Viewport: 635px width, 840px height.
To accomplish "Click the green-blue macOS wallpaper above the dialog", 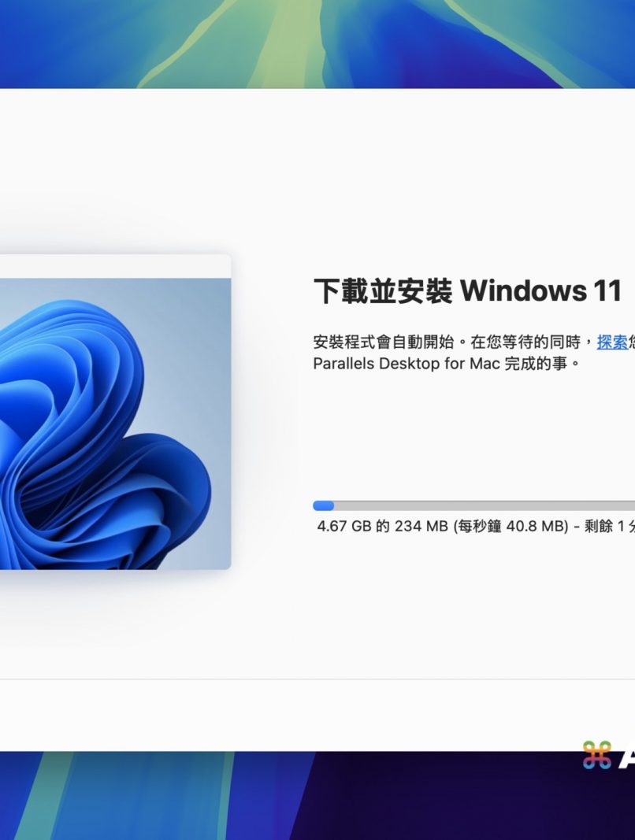I will coord(317,43).
